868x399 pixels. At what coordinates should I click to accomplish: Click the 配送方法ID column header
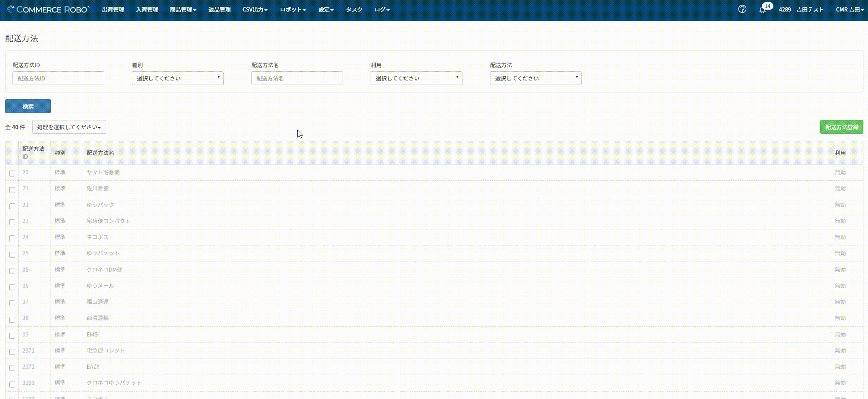click(x=34, y=153)
